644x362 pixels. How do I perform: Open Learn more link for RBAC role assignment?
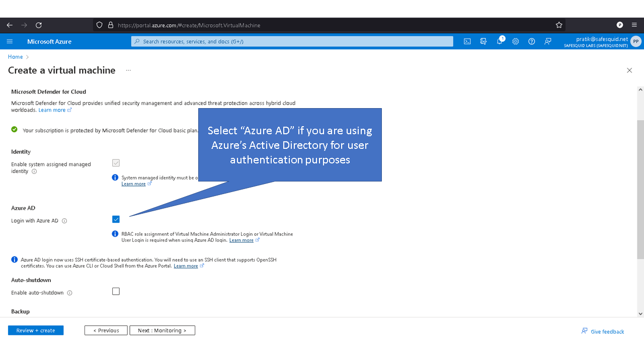tap(242, 240)
